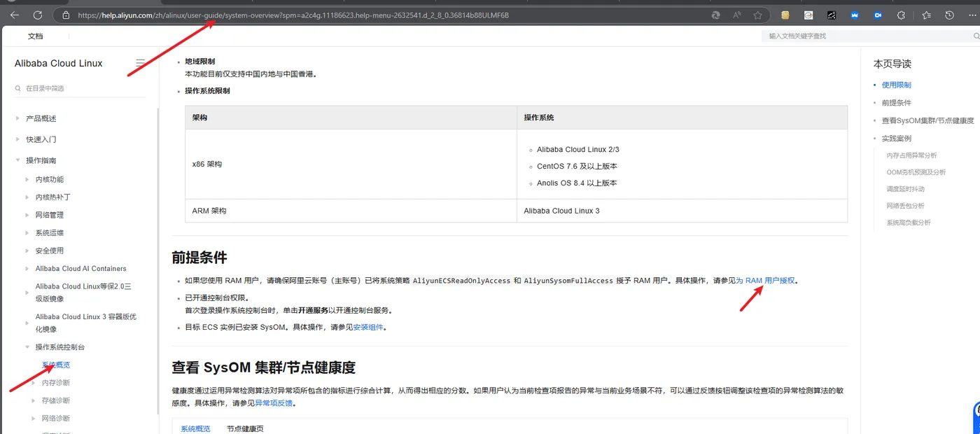Jump to 网络丢包分析 in page navigation
The image size is (980, 434).
pos(905,206)
